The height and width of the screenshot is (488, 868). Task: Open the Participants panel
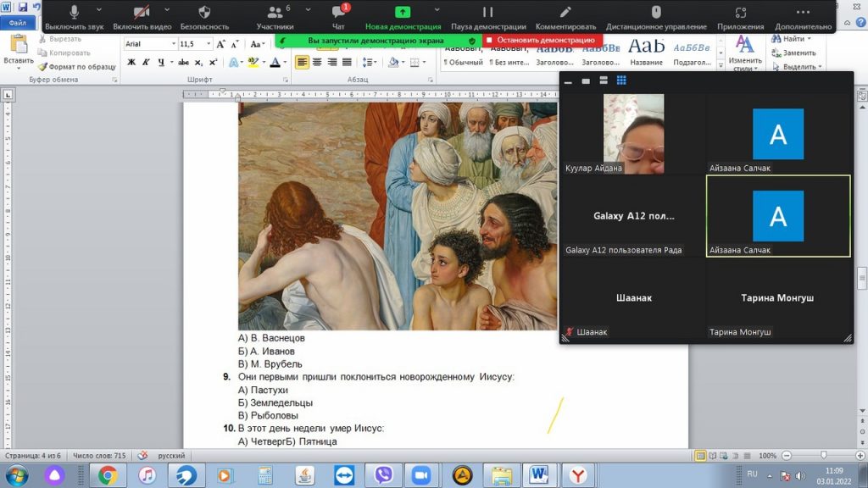point(275,16)
